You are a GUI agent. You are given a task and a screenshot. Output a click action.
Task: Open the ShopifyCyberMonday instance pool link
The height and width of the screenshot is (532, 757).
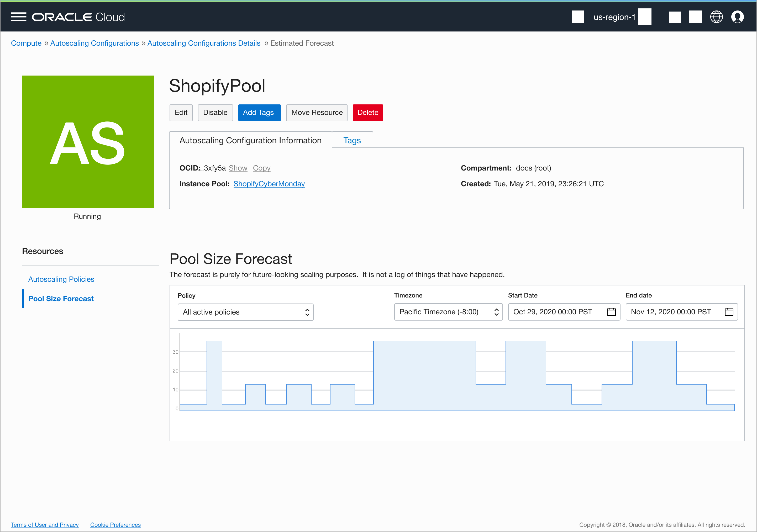pos(269,184)
